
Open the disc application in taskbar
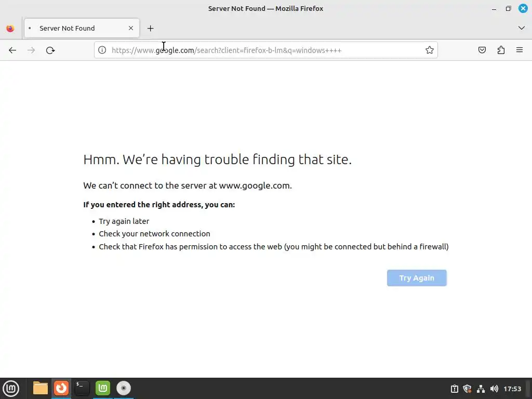click(124, 388)
